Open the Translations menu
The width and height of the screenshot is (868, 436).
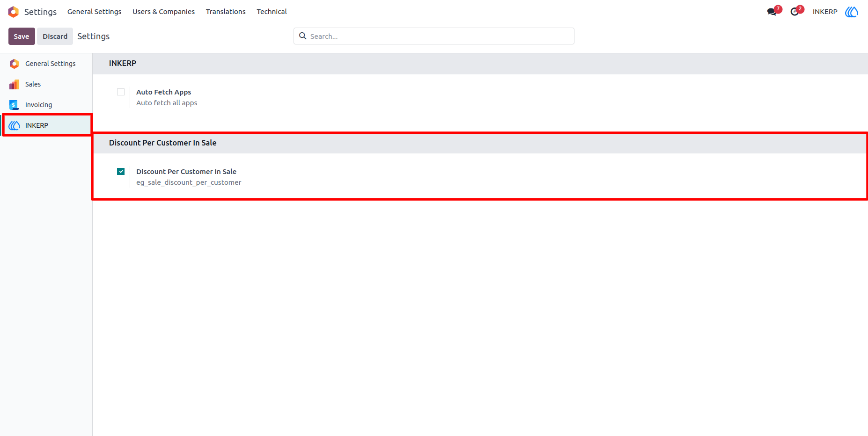coord(226,12)
